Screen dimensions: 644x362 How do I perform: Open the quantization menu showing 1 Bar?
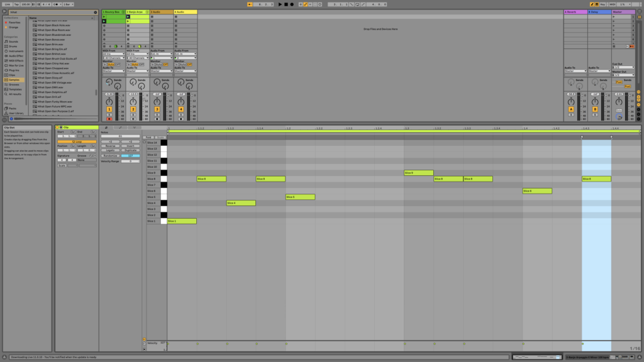[68, 4]
